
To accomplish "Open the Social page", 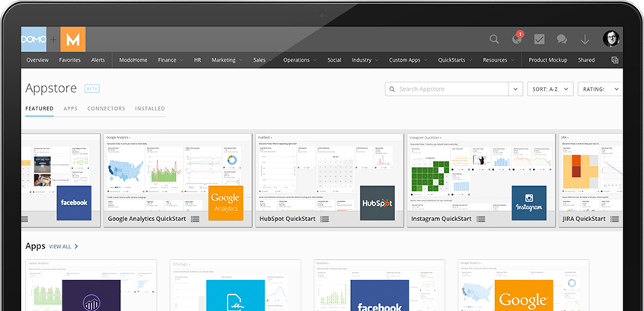I will (334, 60).
